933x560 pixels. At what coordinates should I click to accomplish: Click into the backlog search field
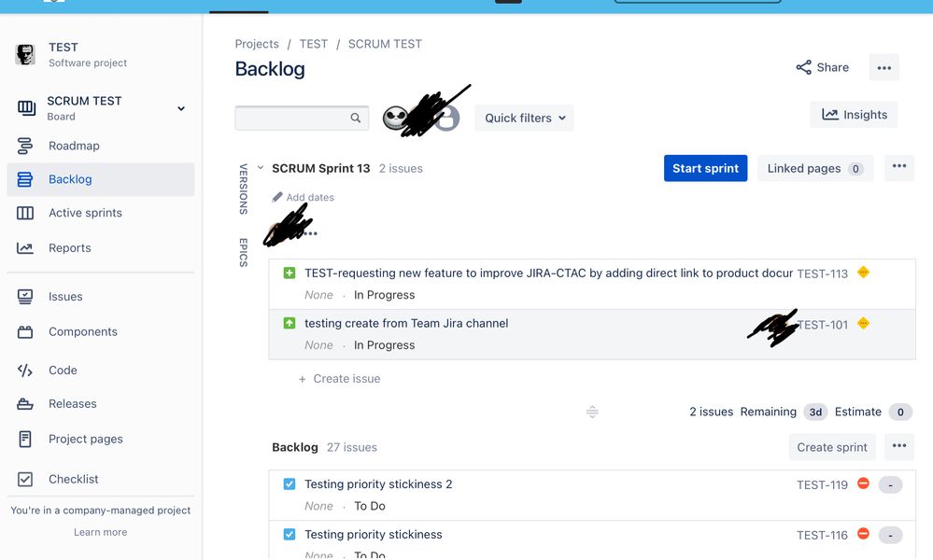click(302, 118)
